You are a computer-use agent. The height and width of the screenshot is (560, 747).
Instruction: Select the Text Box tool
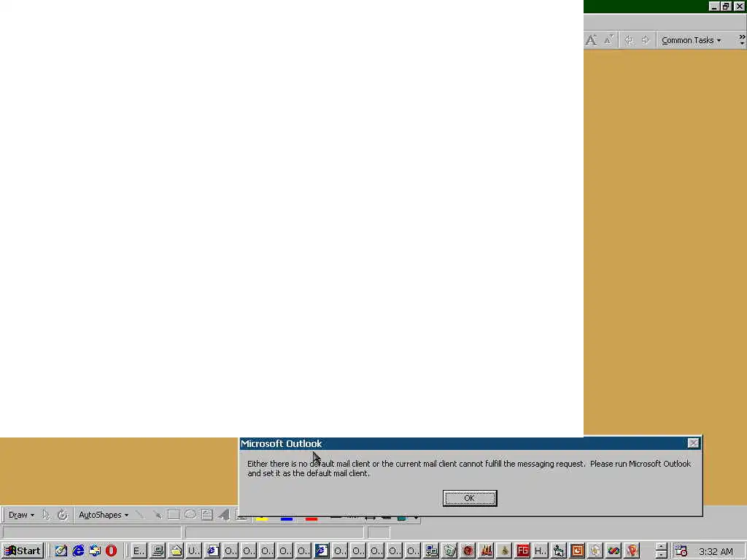tap(206, 515)
